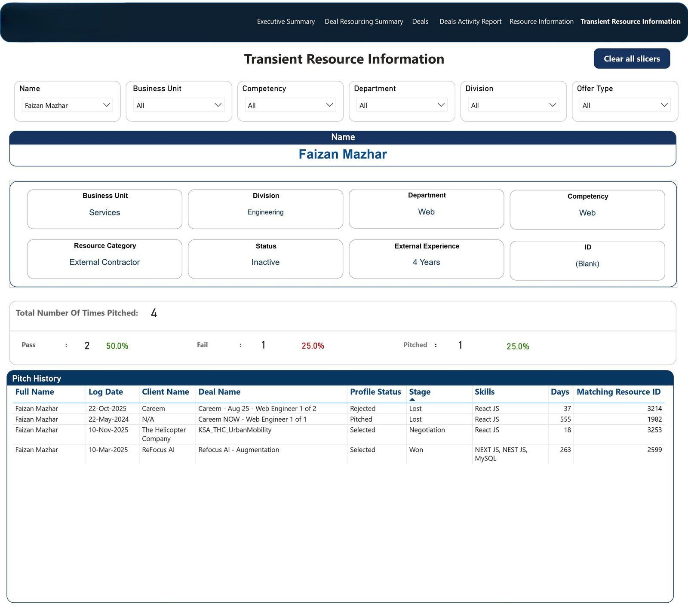Click the Stage sort arrow indicator
Screen dimensions: 688x616
click(412, 399)
